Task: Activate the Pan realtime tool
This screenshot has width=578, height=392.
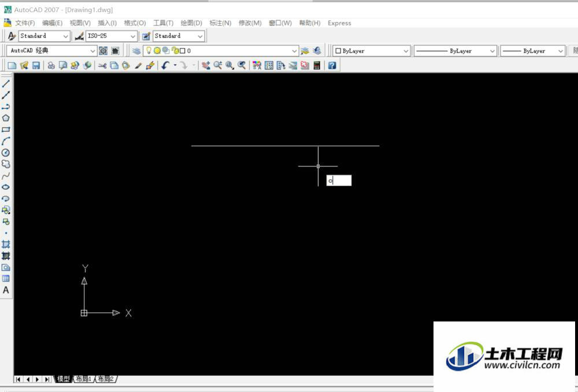Action: click(206, 66)
